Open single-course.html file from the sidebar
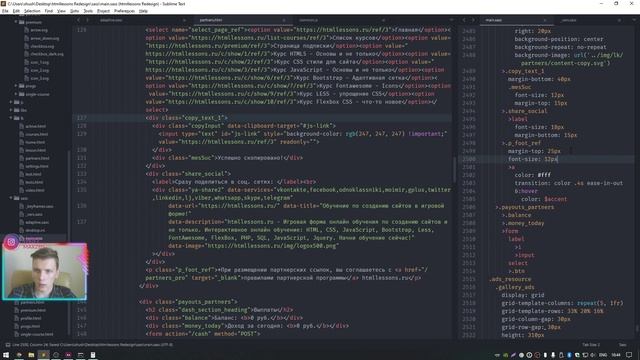Image resolution: width=640 pixels, height=360 pixels. coord(37,334)
